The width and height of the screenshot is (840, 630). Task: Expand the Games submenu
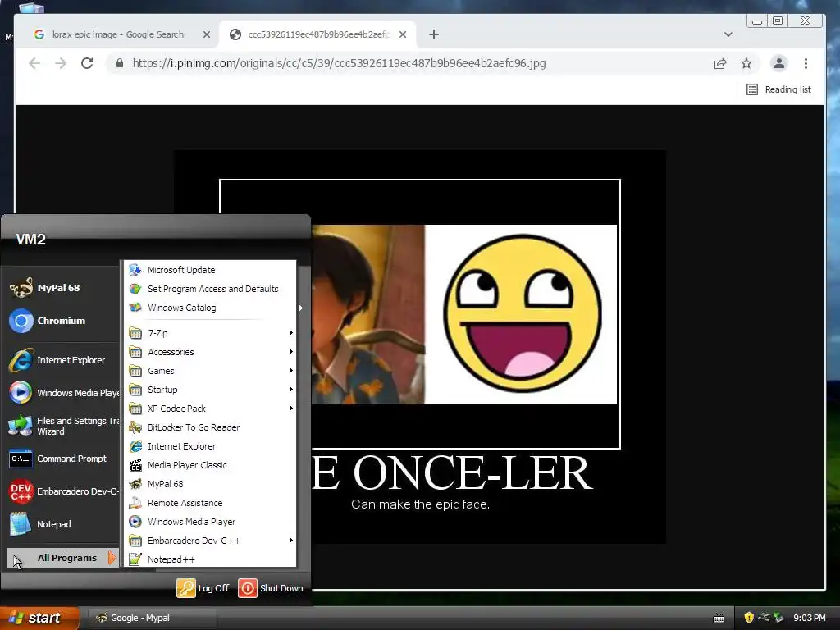click(209, 371)
